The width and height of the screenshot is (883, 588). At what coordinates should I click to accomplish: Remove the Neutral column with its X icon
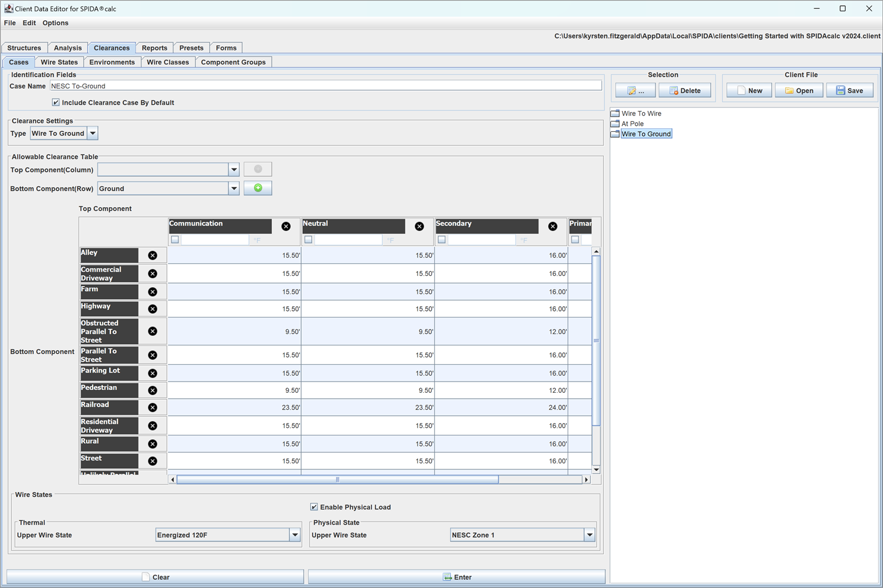(419, 226)
